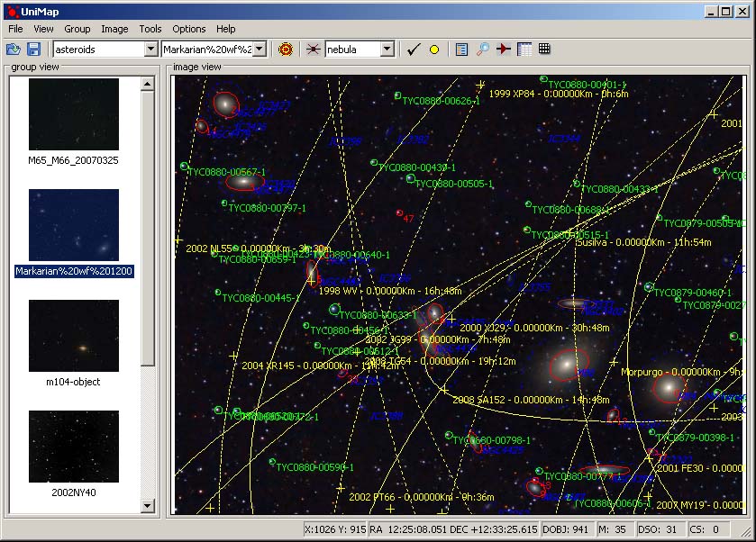756x542 pixels.
Task: Click star label TYC0880-00505-1
Action: (x=454, y=184)
